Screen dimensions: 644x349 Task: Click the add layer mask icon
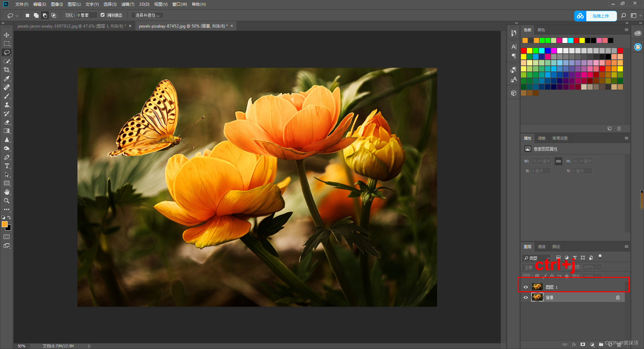[583, 344]
